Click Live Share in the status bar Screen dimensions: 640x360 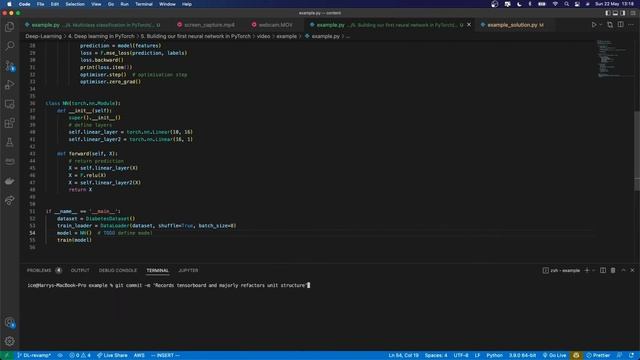coord(112,356)
